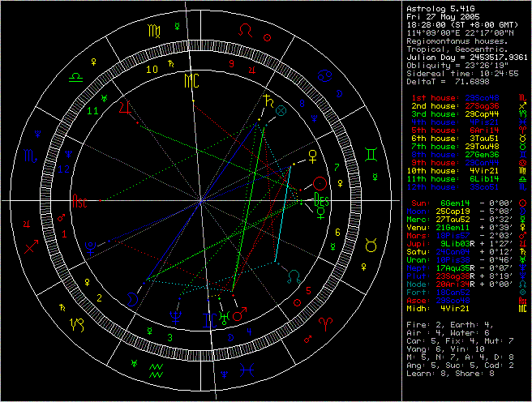This screenshot has height=402, width=532.
Task: Click the red Sun circle inside the chart
Action: point(320,184)
